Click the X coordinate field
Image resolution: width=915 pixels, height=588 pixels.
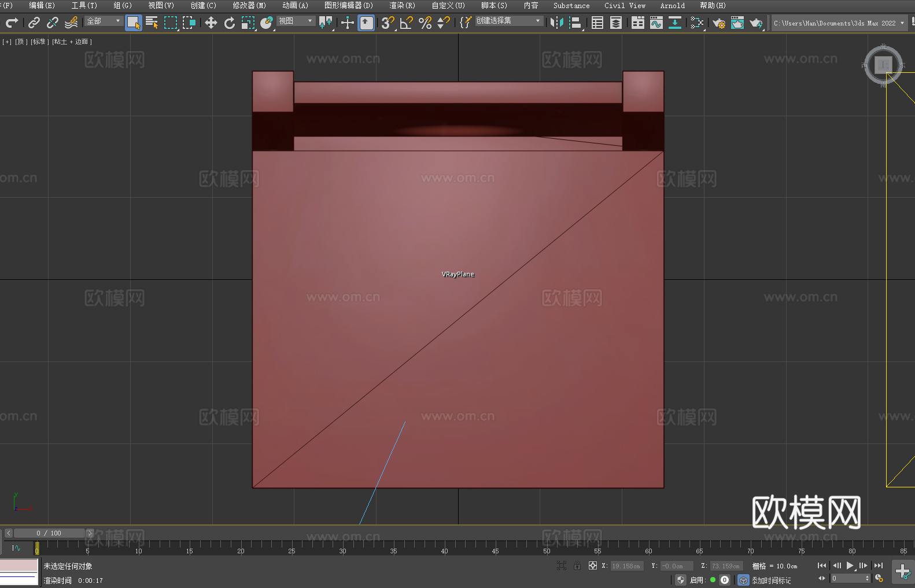point(626,566)
